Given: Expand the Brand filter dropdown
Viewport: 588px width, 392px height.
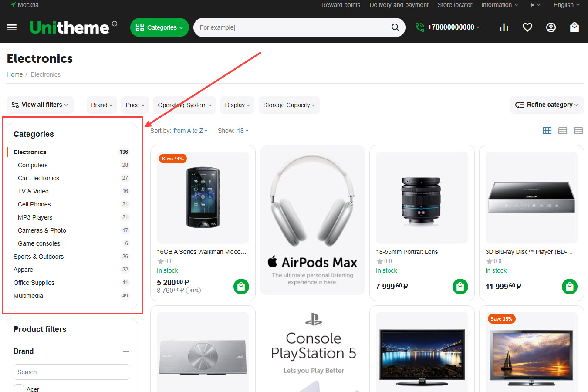Looking at the screenshot, I should click(x=102, y=105).
